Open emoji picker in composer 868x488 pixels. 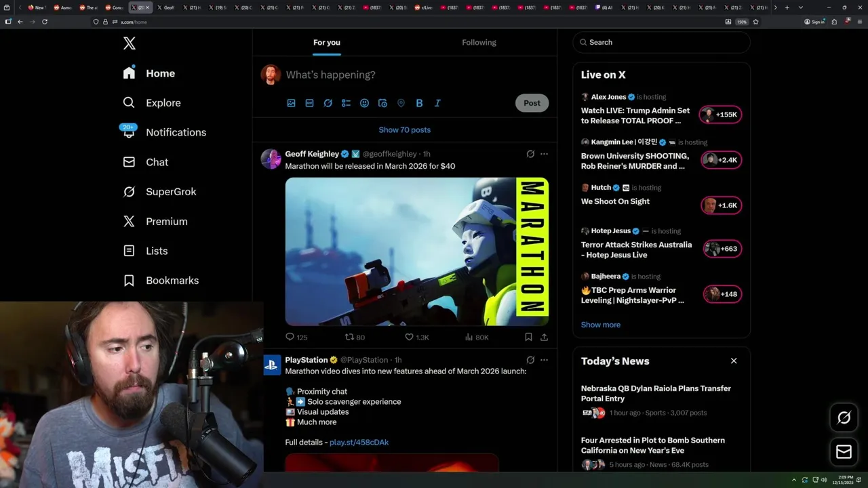click(364, 103)
